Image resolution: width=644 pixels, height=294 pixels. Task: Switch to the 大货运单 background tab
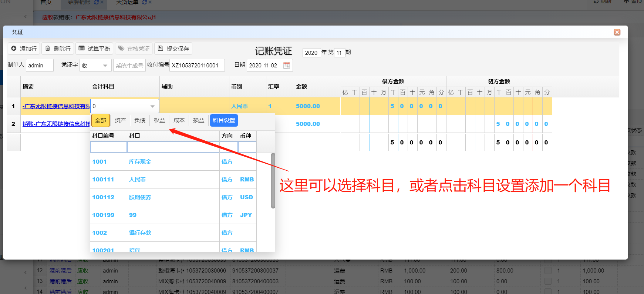tap(127, 2)
